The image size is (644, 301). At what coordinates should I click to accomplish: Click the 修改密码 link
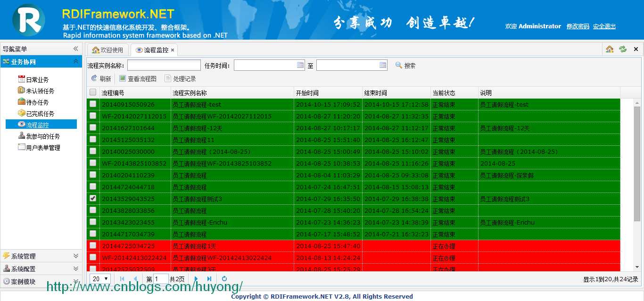[x=578, y=26]
